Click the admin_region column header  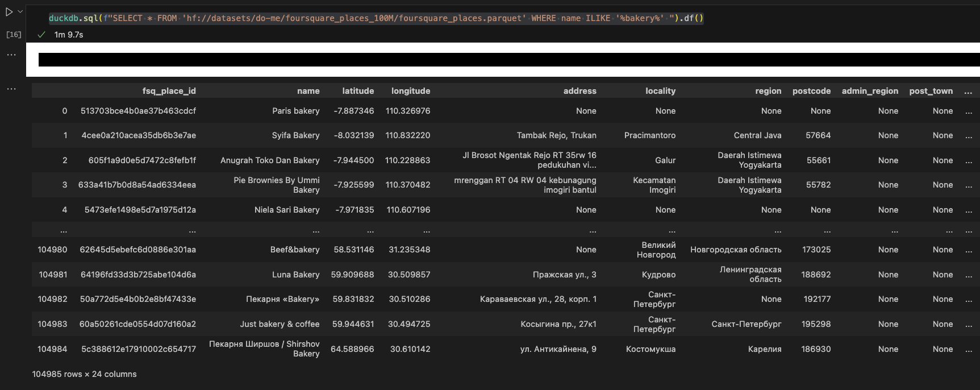pyautogui.click(x=870, y=91)
